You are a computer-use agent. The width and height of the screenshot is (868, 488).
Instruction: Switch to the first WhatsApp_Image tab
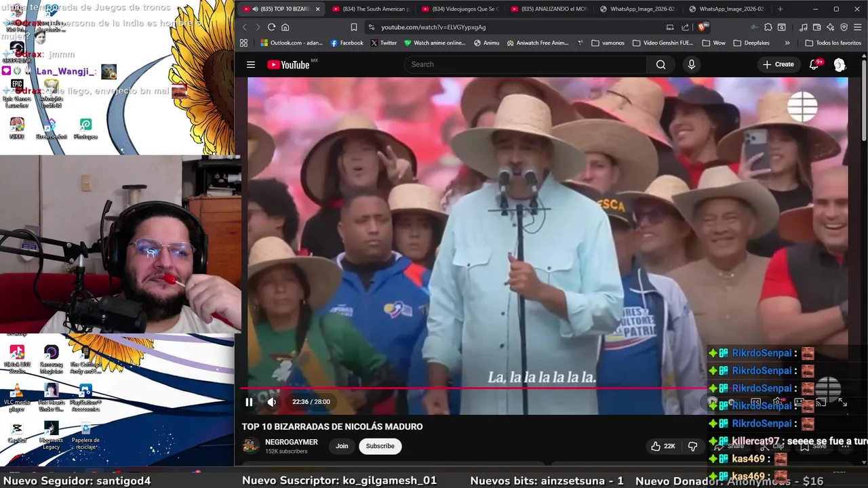(637, 9)
